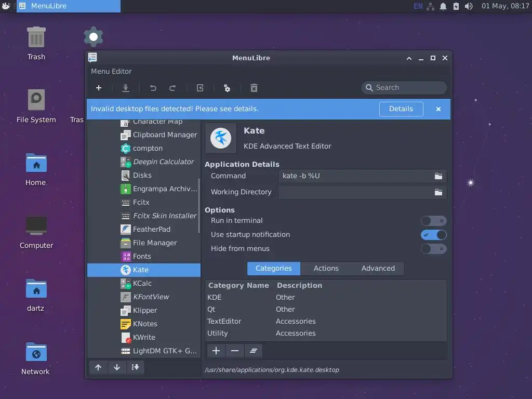532x399 pixels.
Task: Click the KDE Advanced Text Editor description
Action: click(287, 146)
